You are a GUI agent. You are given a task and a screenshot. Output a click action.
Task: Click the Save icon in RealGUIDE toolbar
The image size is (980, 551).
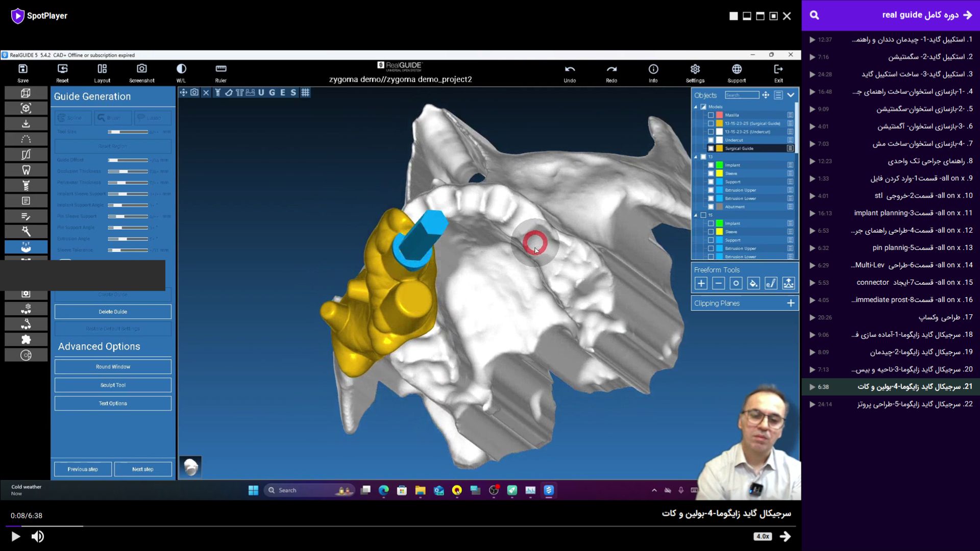(23, 69)
